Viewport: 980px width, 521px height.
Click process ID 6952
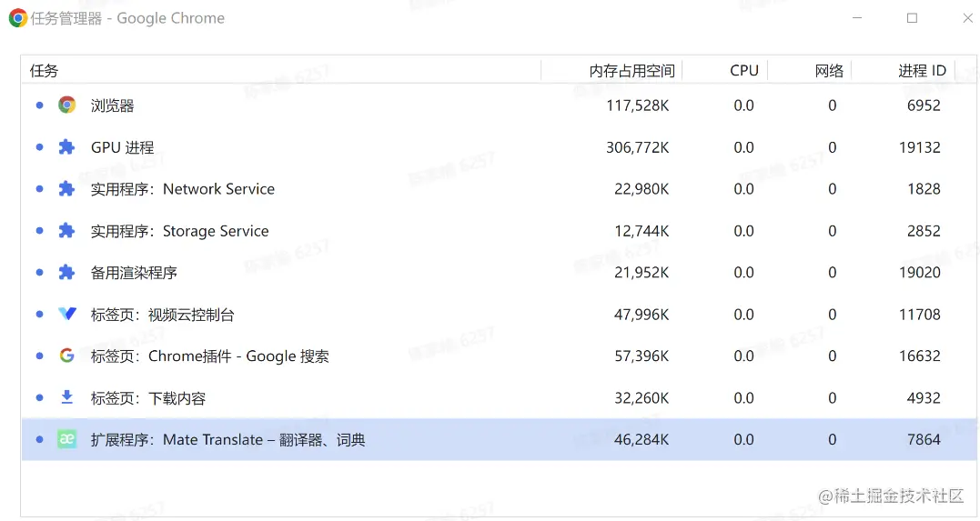(924, 105)
